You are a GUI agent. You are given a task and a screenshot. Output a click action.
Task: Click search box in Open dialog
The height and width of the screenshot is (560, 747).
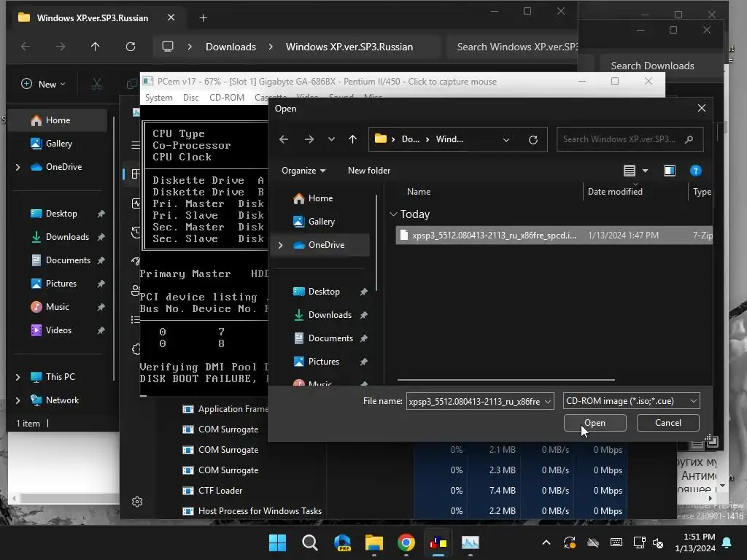(630, 139)
